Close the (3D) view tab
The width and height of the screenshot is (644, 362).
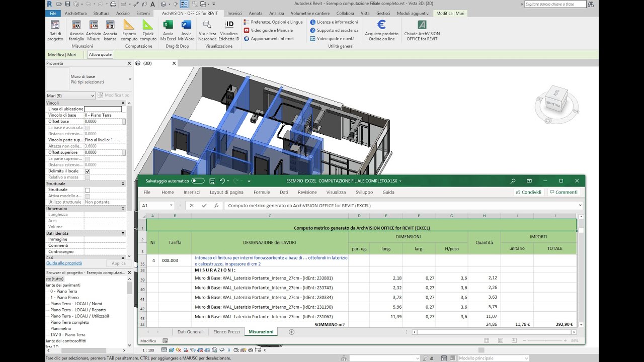(x=174, y=63)
